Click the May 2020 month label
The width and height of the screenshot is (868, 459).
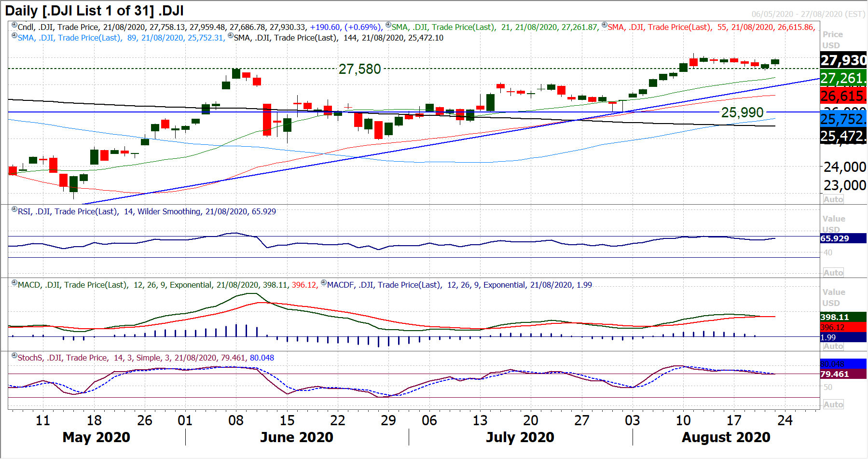[x=96, y=437]
